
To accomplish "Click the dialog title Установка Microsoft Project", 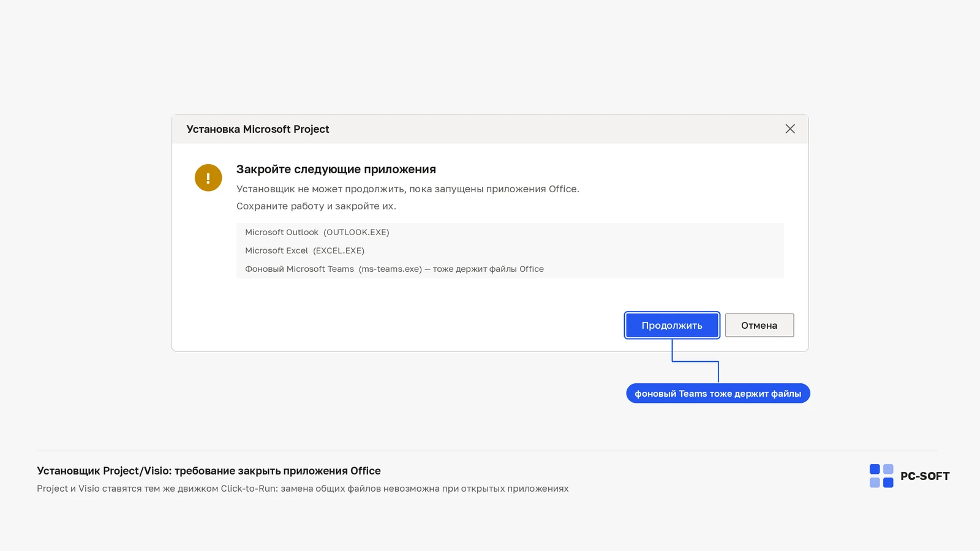I will point(258,129).
